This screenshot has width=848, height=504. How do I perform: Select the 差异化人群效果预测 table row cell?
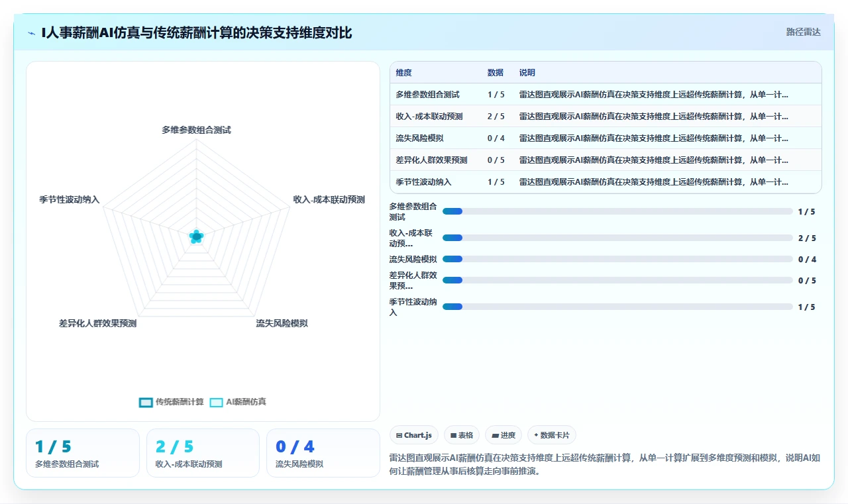431,160
